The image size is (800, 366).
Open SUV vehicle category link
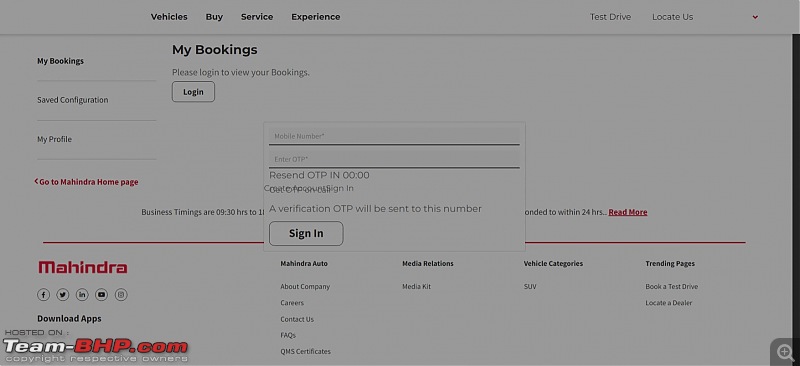coord(530,286)
